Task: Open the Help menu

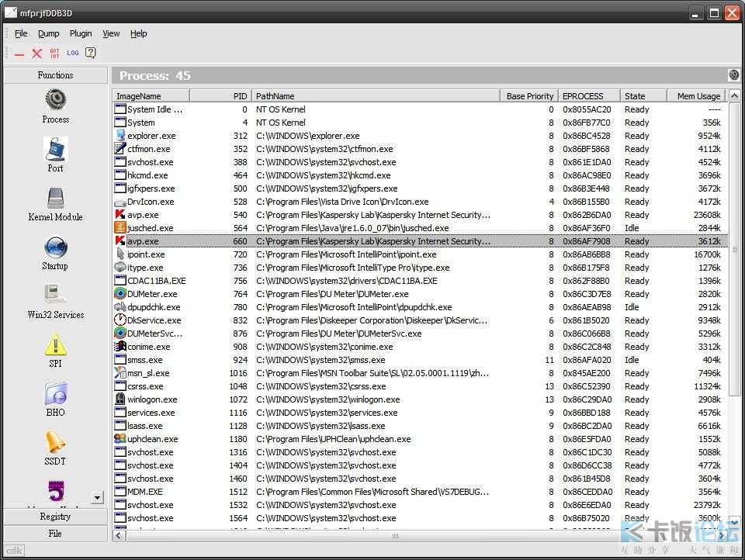Action: pyautogui.click(x=139, y=33)
